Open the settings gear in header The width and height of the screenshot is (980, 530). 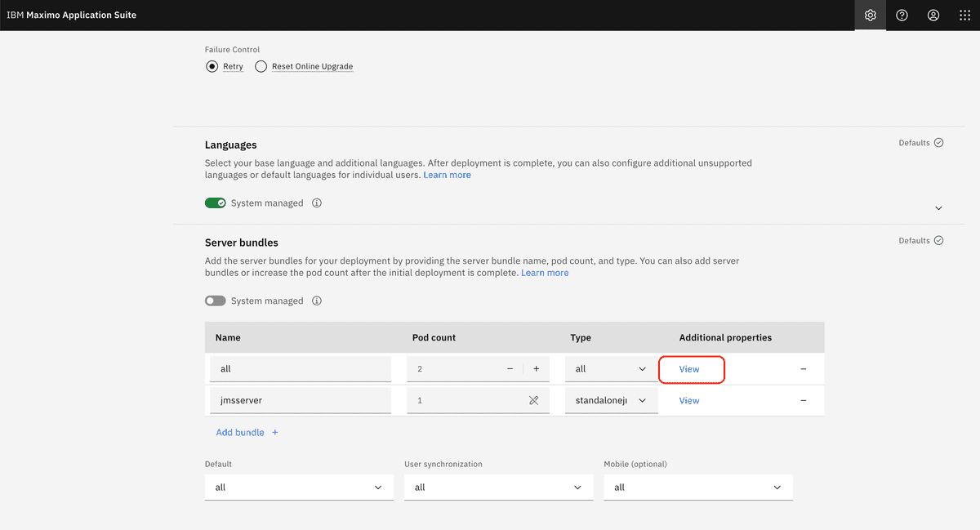pyautogui.click(x=870, y=16)
